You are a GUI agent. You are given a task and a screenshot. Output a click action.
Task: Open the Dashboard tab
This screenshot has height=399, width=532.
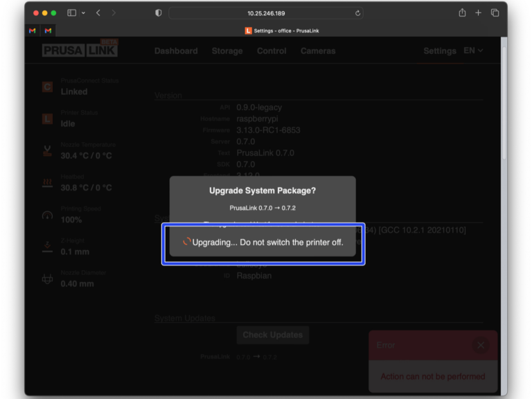click(176, 51)
